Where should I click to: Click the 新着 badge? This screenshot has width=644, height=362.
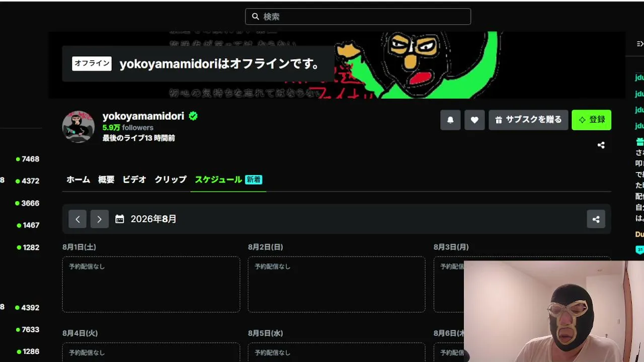254,179
